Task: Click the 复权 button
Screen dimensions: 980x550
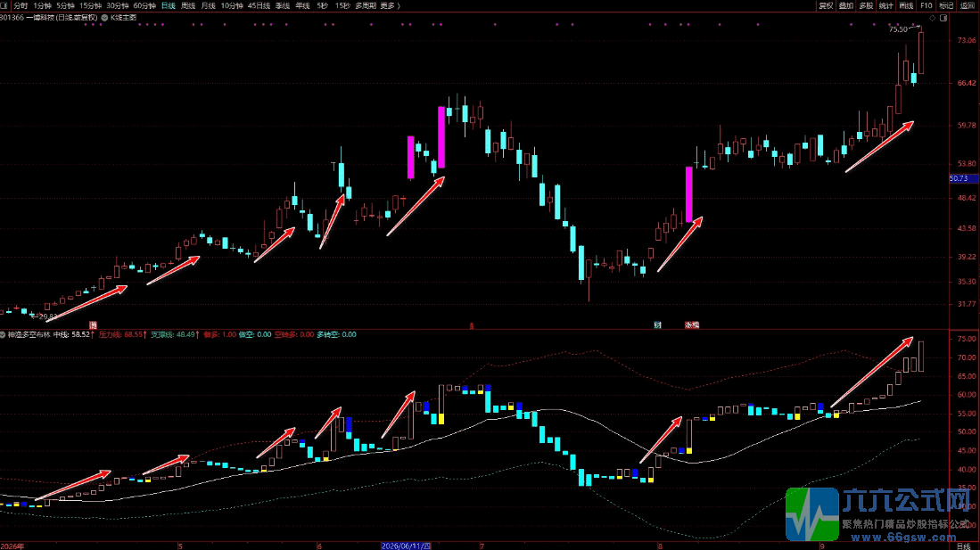Action: (827, 5)
